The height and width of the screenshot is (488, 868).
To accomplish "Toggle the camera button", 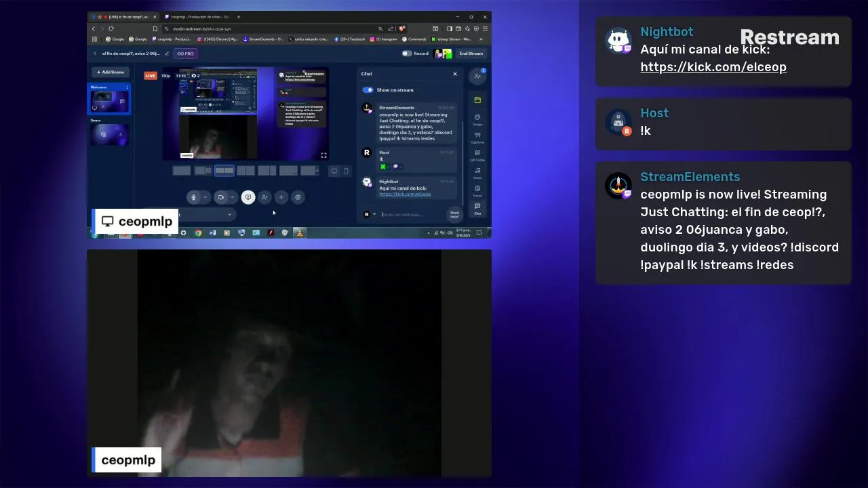I will tap(221, 197).
